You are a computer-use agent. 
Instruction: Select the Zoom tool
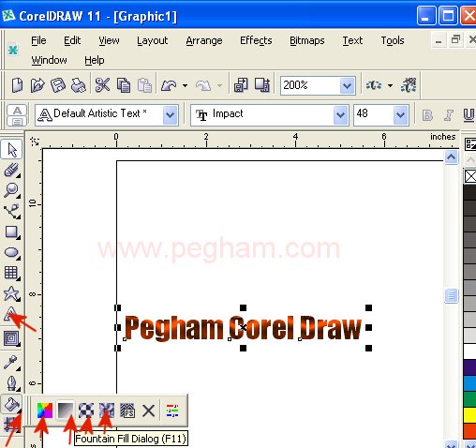tap(12, 190)
